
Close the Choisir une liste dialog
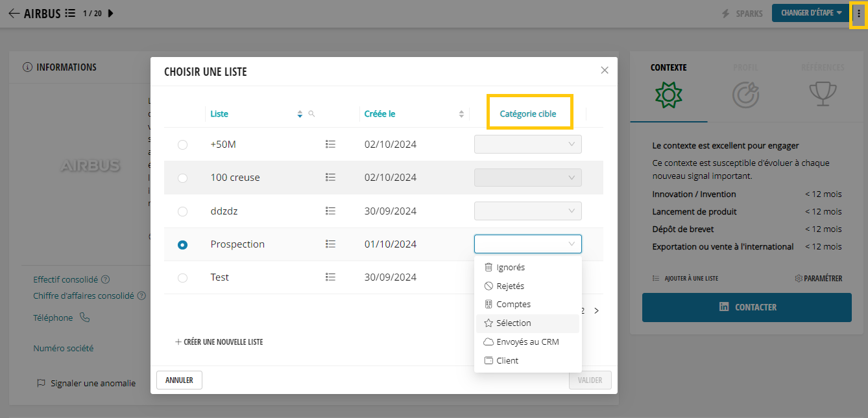point(605,70)
